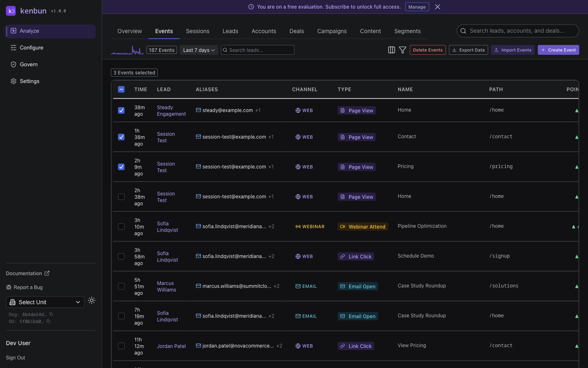The image size is (588, 368).
Task: Click the search magnifier in global search
Action: [x=463, y=31]
